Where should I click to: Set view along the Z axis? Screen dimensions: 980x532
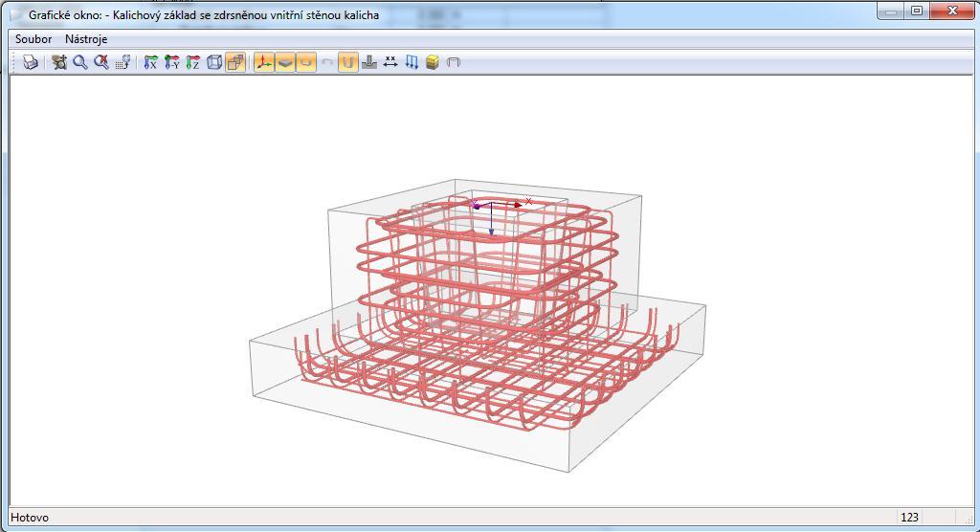(x=193, y=62)
